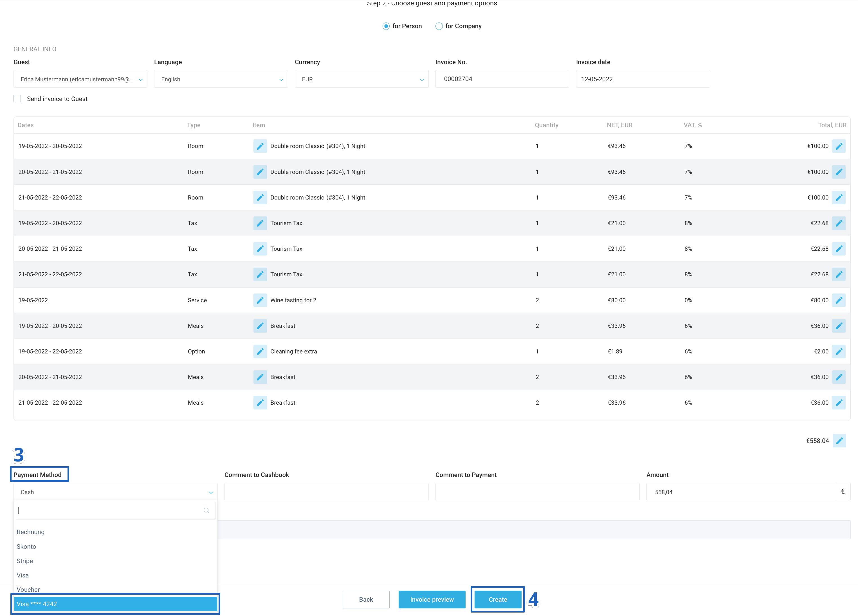Click the Comment to Payment field
The image size is (858, 616).
point(537,492)
